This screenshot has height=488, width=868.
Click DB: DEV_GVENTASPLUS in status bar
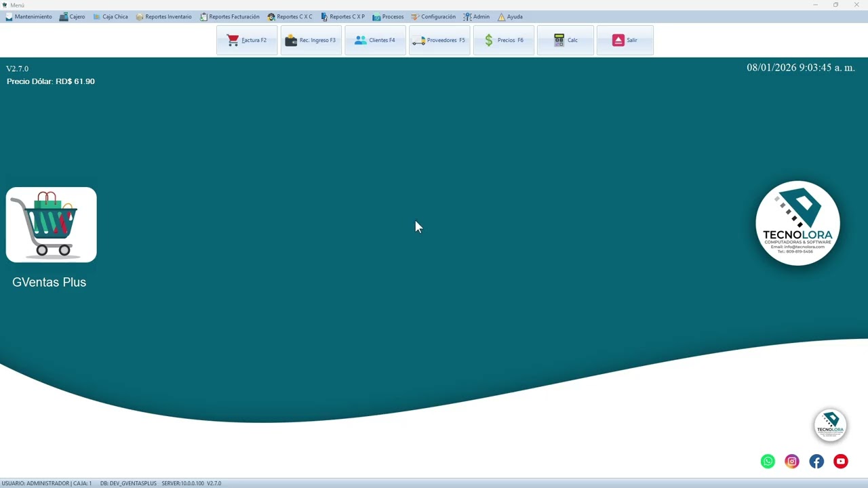pos(128,483)
